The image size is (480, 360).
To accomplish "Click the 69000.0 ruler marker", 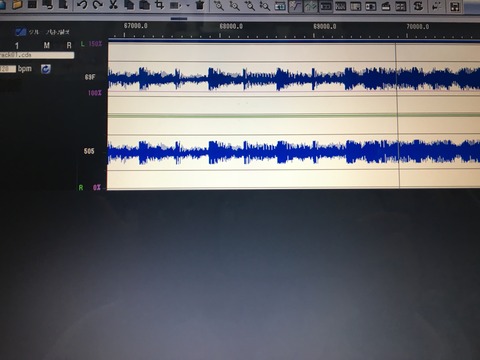I will point(325,26).
